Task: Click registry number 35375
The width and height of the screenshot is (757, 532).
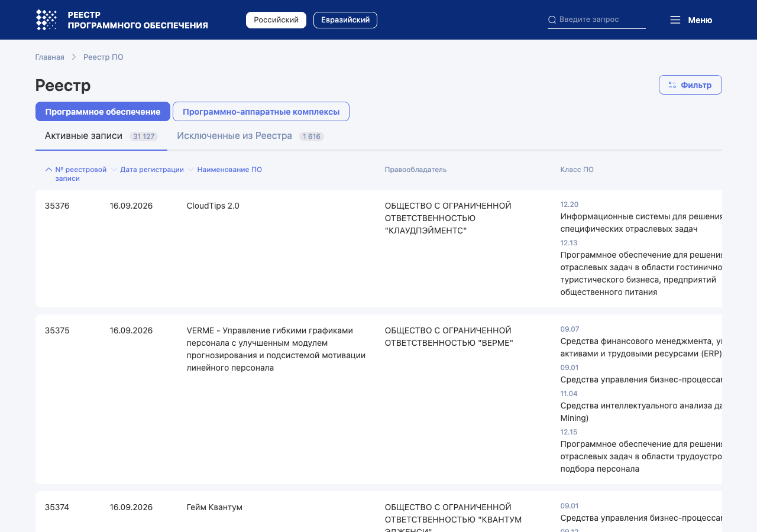Action: [x=57, y=331]
